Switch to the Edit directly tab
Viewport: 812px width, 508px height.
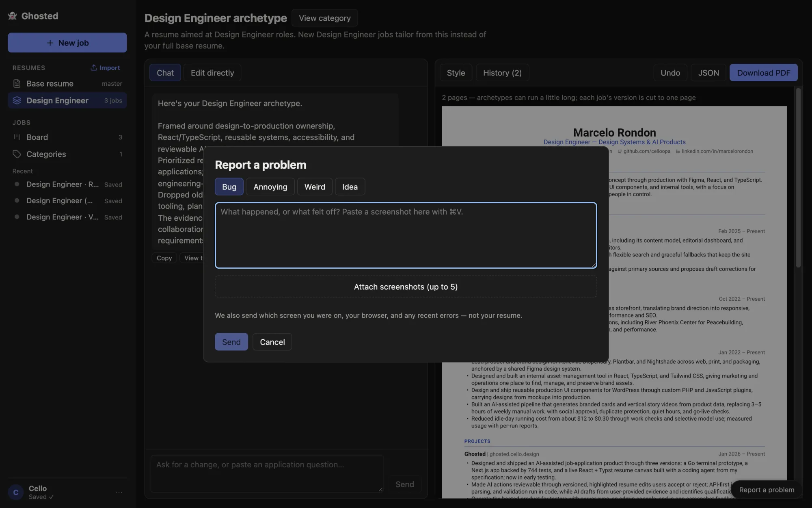click(212, 73)
